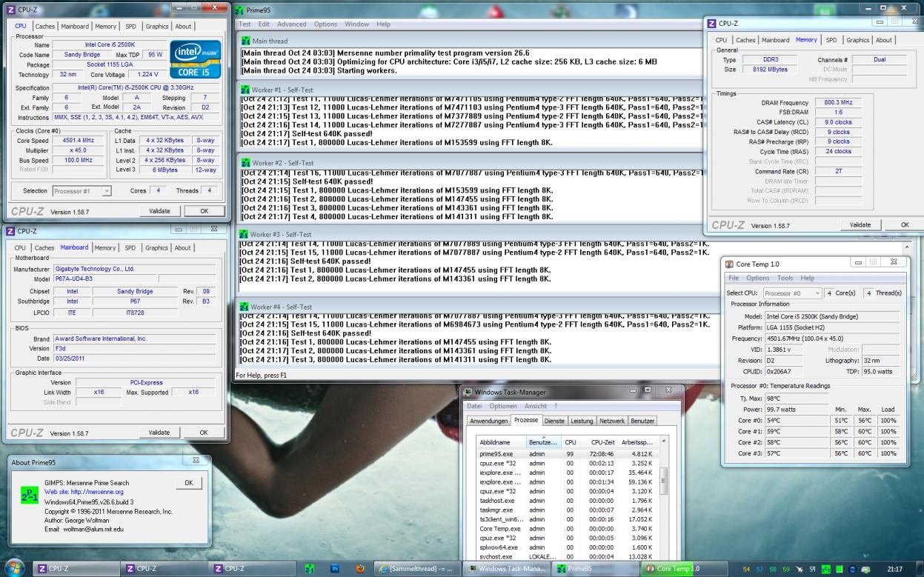Image resolution: width=924 pixels, height=577 pixels.
Task: Click the Intel Core i5 logo in CPU-Z
Action: [x=196, y=59]
